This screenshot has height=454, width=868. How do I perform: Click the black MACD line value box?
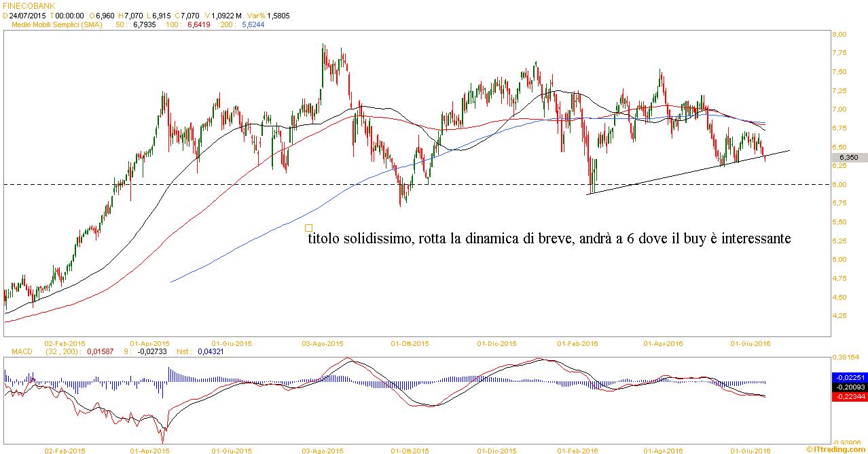(849, 387)
